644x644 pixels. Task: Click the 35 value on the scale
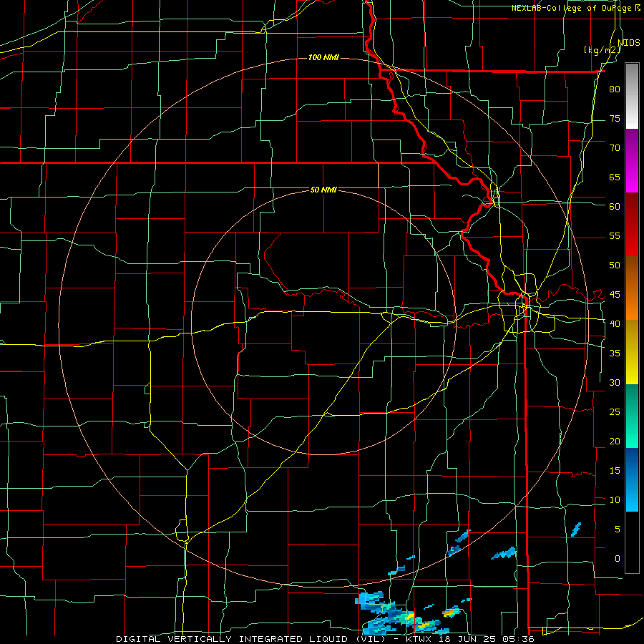tap(615, 353)
